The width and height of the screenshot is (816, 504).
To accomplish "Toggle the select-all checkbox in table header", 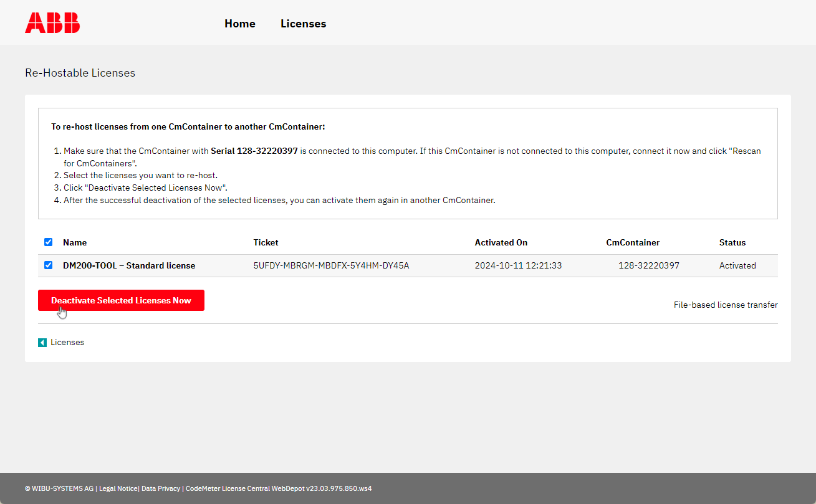I will 49,242.
